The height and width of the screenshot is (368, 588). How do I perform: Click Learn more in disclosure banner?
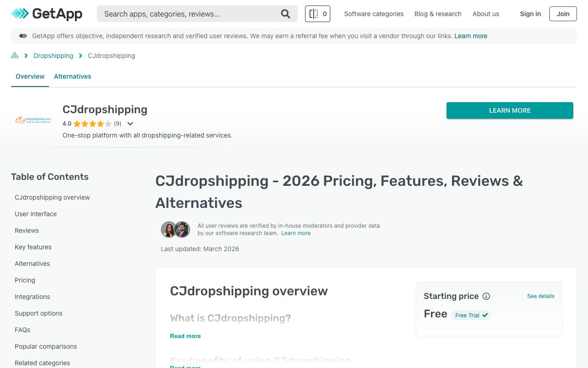pos(471,36)
